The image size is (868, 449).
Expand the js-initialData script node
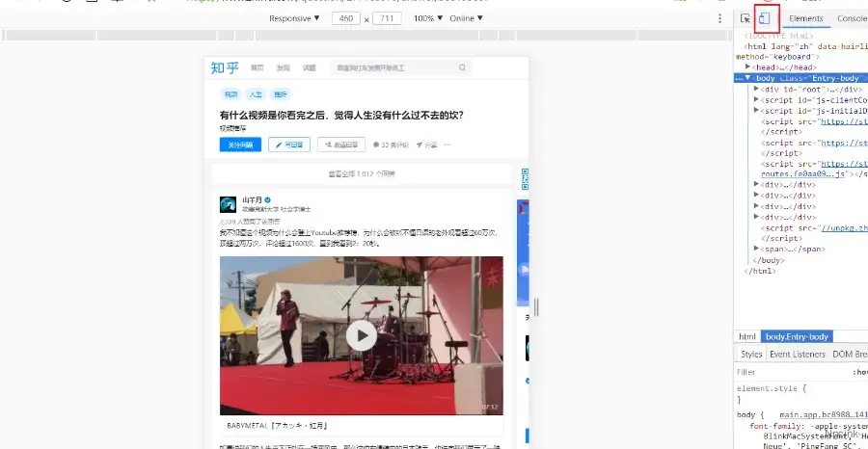pos(757,110)
